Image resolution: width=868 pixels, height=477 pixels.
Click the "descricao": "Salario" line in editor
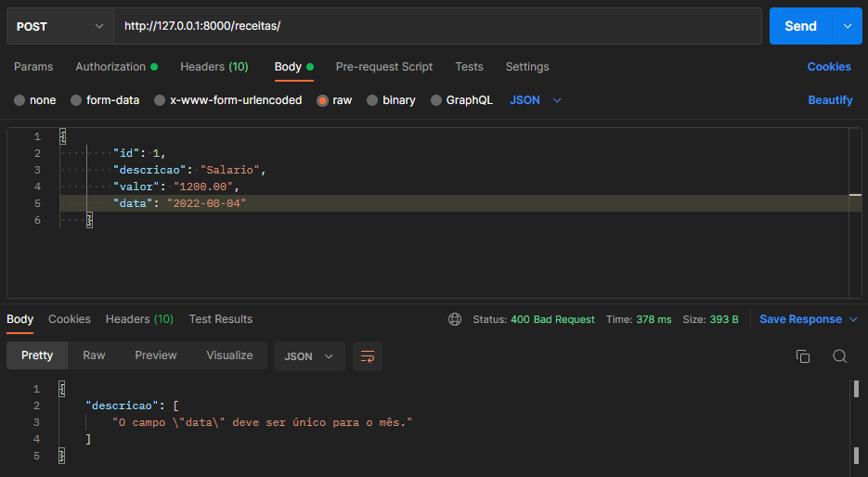click(189, 170)
